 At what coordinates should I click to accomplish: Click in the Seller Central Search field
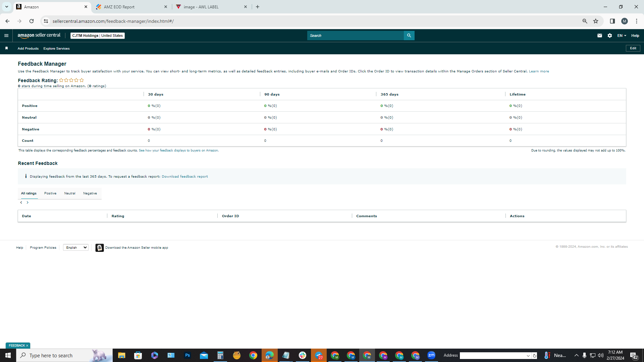(x=356, y=36)
